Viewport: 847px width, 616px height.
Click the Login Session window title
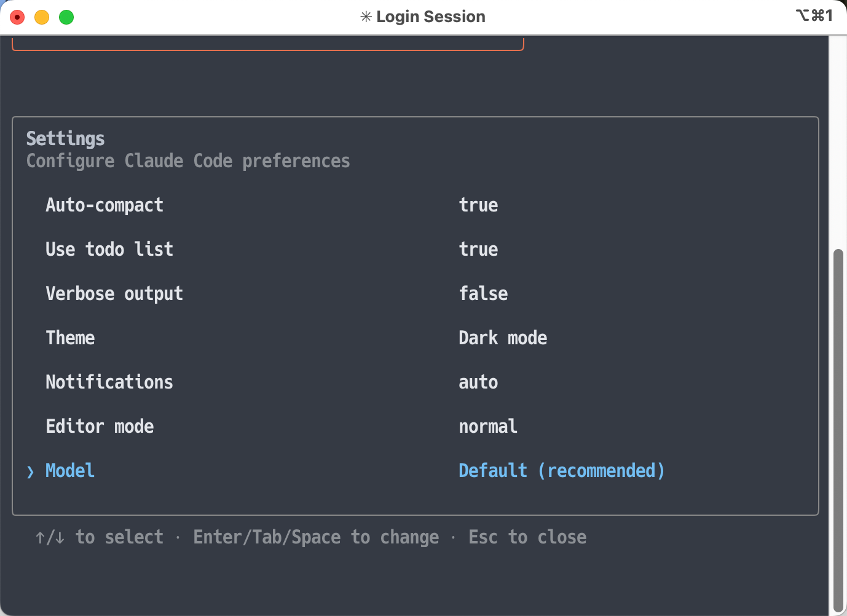pos(430,17)
